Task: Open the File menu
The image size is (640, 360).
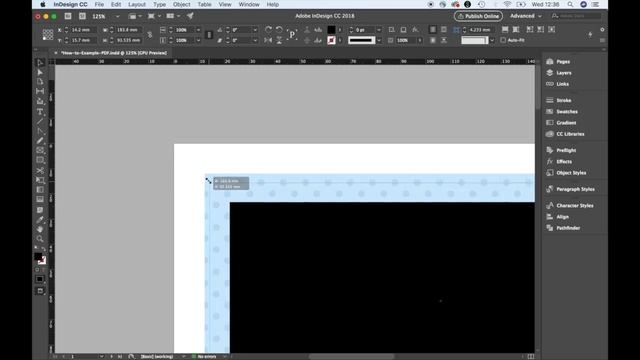Action: click(99, 4)
